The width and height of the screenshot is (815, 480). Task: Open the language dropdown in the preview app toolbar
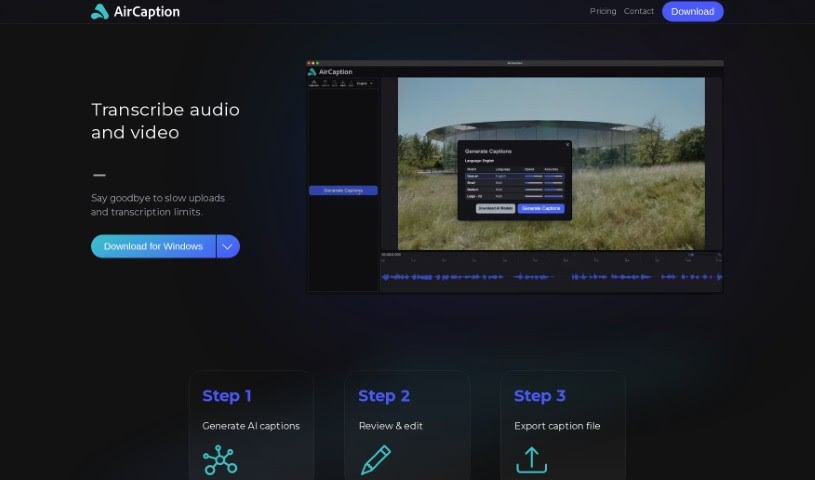point(364,83)
